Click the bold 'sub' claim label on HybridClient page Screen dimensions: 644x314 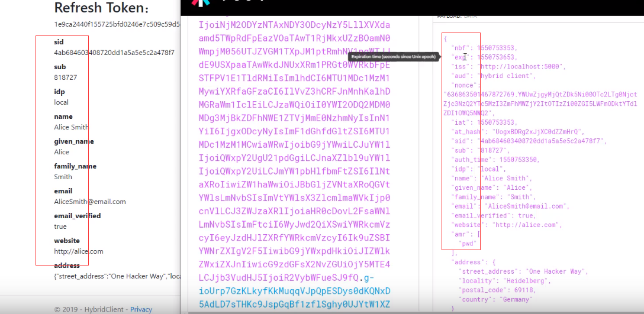[60, 67]
